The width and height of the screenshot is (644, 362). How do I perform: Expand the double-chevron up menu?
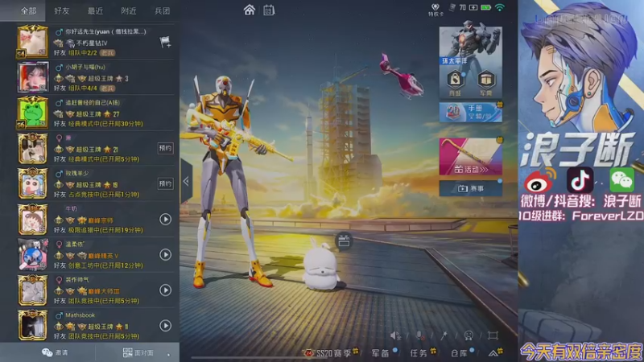(x=493, y=353)
